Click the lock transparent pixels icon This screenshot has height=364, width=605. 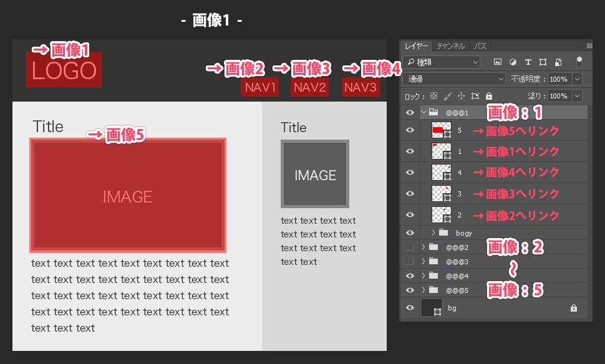[434, 97]
